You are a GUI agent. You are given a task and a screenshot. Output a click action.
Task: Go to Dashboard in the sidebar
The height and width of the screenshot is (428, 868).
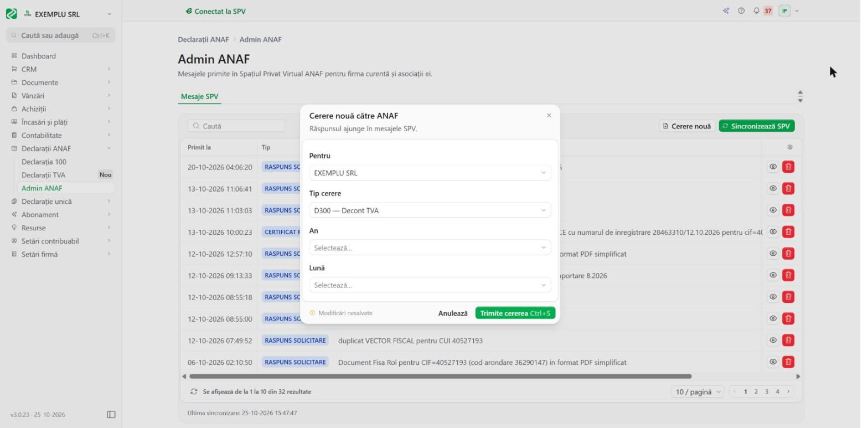(61, 56)
